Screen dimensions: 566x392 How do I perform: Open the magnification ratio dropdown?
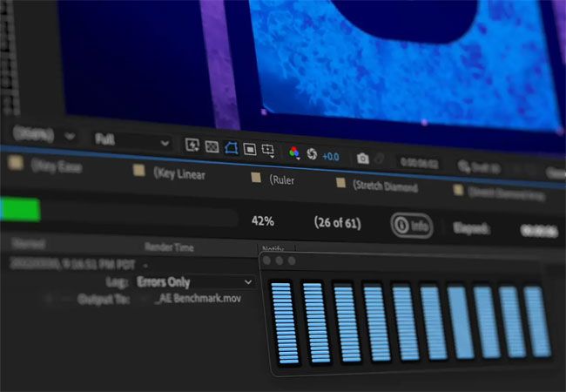point(44,135)
